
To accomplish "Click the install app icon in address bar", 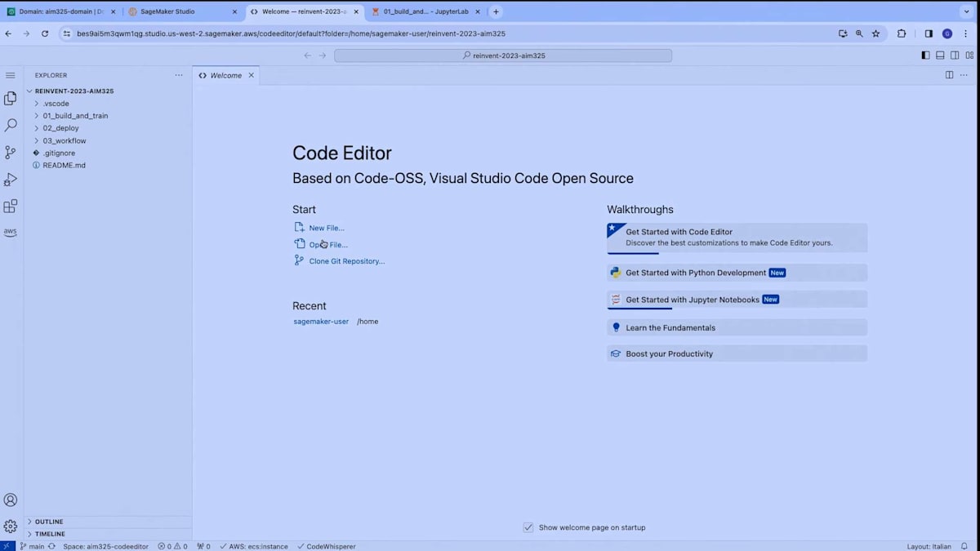I will click(843, 33).
